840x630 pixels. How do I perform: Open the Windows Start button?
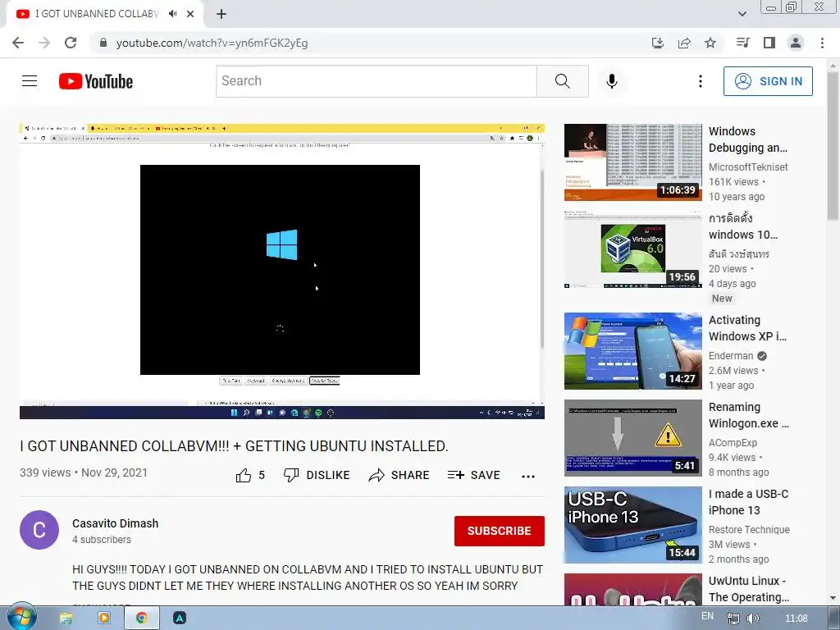coord(21,617)
